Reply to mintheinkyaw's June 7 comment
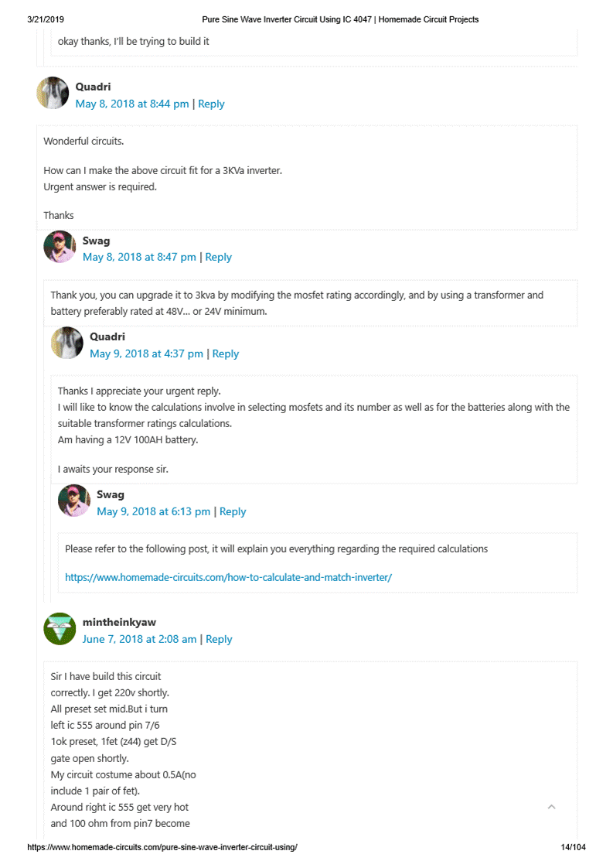Screen dimensions: 613x868 [219, 639]
